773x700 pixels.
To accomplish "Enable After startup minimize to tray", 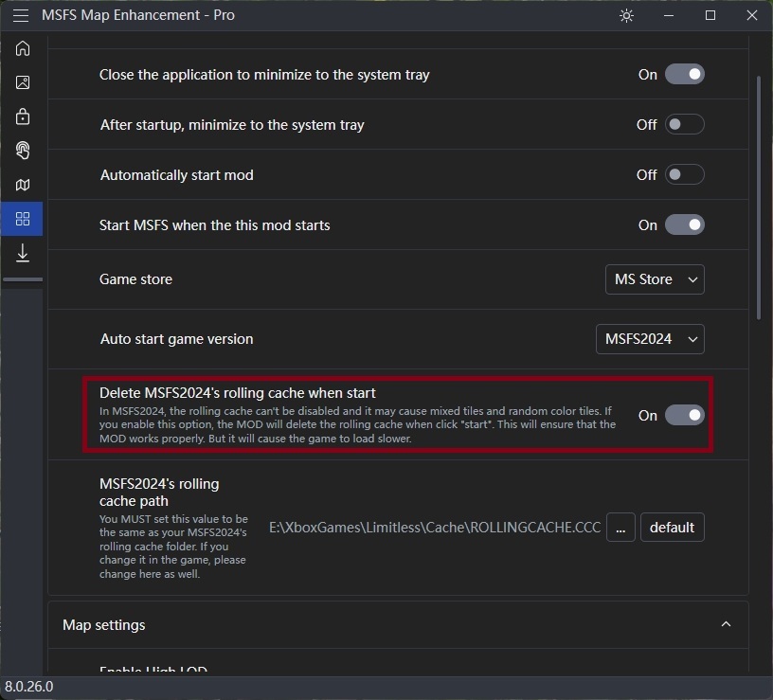I will click(684, 124).
